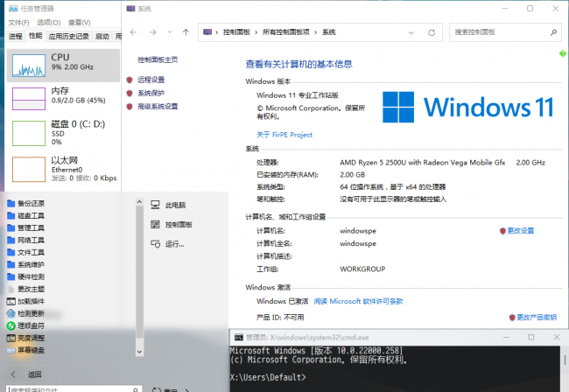Select the 以太网 Ethernet0 graph item
The image size is (569, 392).
tap(63, 170)
